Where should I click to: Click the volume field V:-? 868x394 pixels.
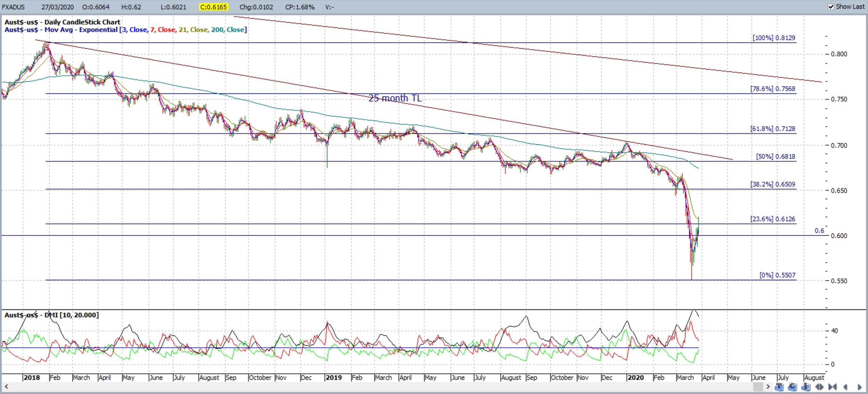pyautogui.click(x=329, y=7)
